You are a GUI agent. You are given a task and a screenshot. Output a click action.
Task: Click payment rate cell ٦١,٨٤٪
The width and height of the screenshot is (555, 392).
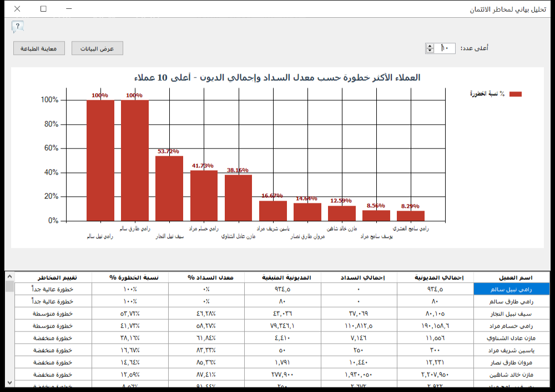pyautogui.click(x=206, y=338)
